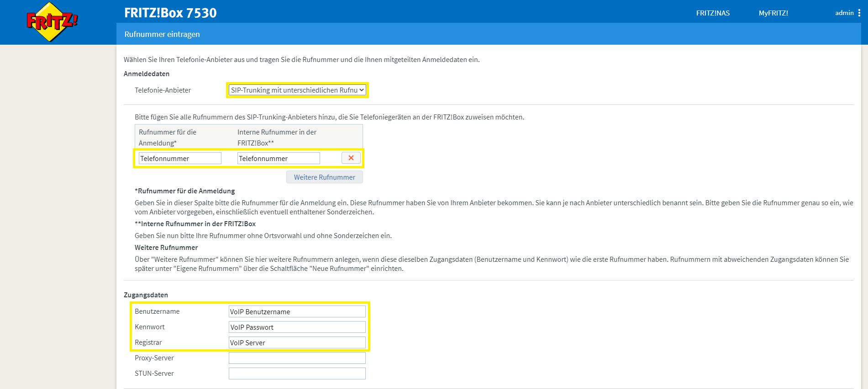Click the Kennwort input field
868x389 pixels.
click(297, 327)
